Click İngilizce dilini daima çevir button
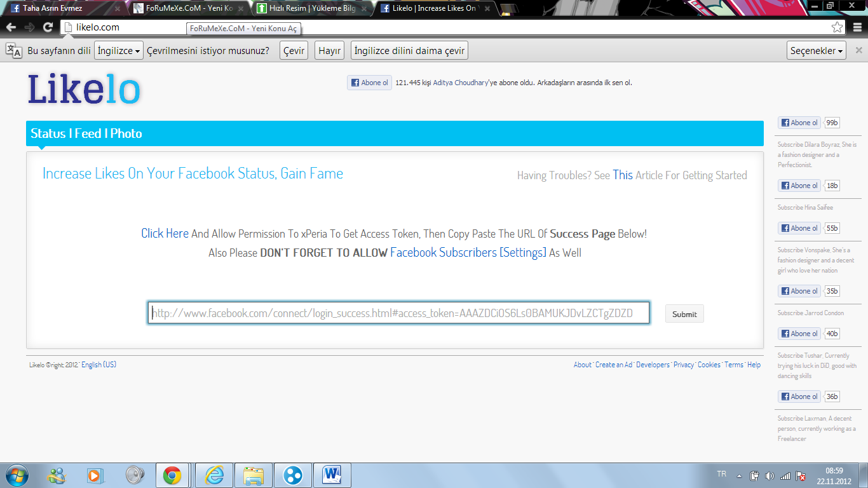868x488 pixels. [x=409, y=51]
